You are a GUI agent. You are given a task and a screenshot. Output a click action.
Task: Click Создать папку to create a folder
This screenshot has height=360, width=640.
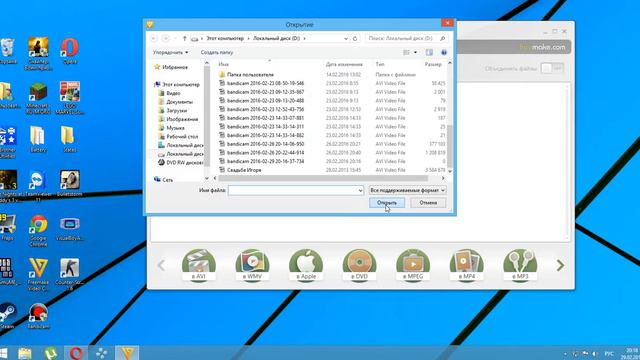pos(217,52)
